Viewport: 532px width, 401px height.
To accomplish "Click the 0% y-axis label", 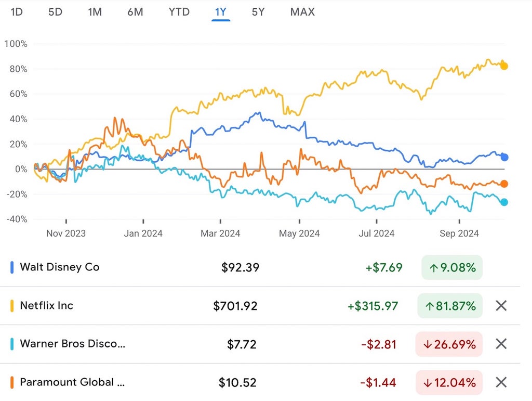I will click(x=21, y=169).
